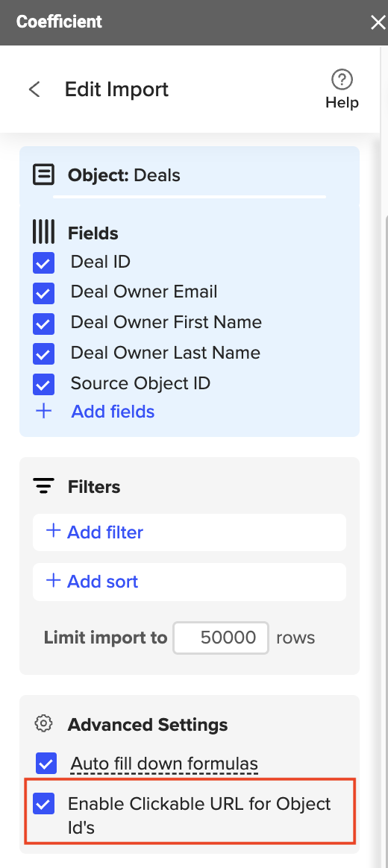Click the Fields columns icon
The image size is (388, 868).
point(44,232)
